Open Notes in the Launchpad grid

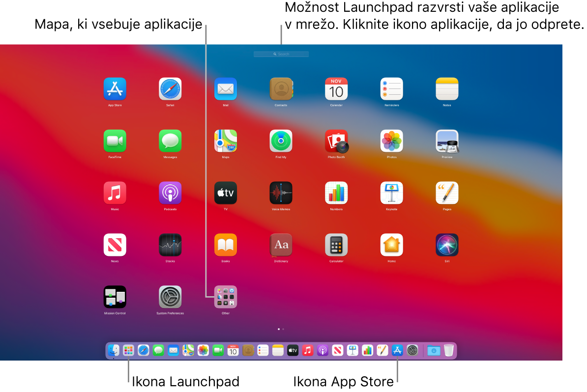447,89
